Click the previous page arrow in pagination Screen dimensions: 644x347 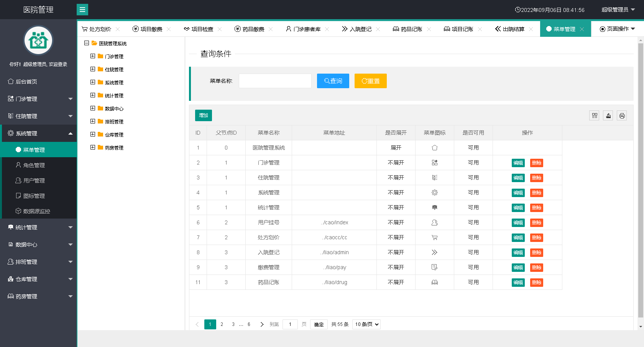[x=197, y=324]
